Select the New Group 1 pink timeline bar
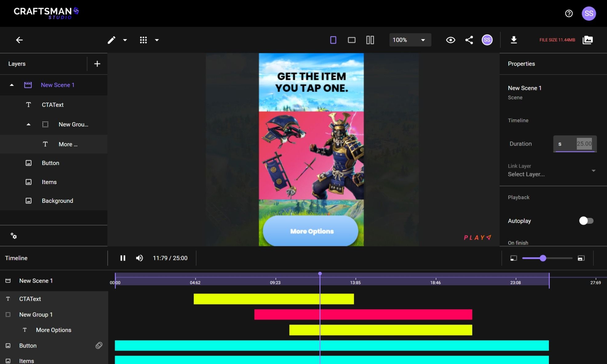 pos(363,314)
